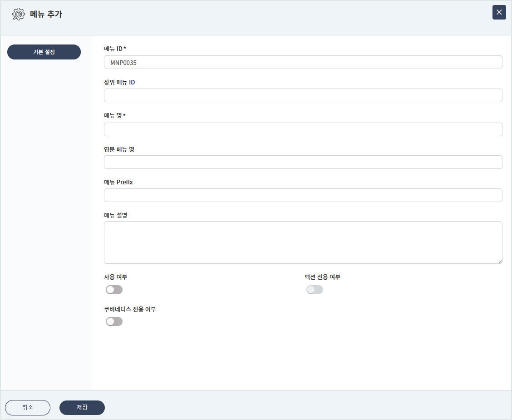Image resolution: width=512 pixels, height=420 pixels.
Task: Click the 액션 전용 여부 label
Action: click(323, 277)
